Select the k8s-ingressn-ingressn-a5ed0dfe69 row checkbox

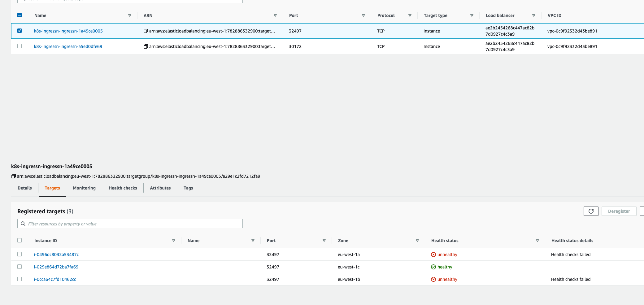(20, 46)
